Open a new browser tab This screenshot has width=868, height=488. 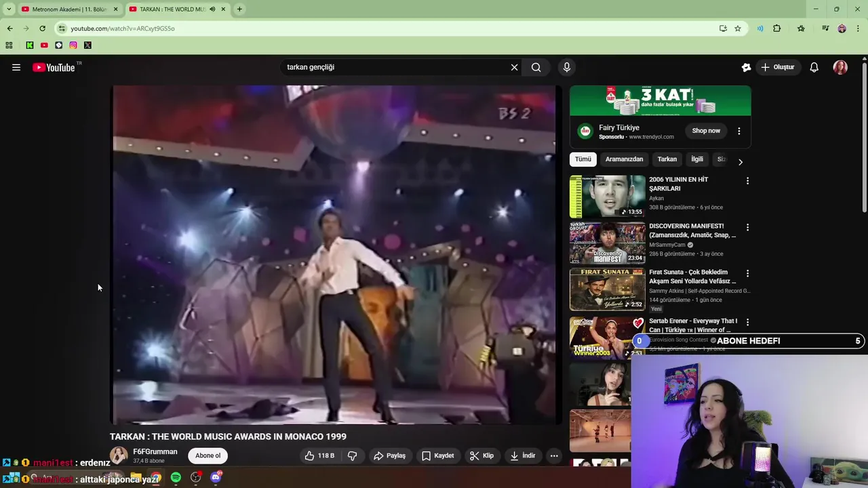click(x=239, y=9)
